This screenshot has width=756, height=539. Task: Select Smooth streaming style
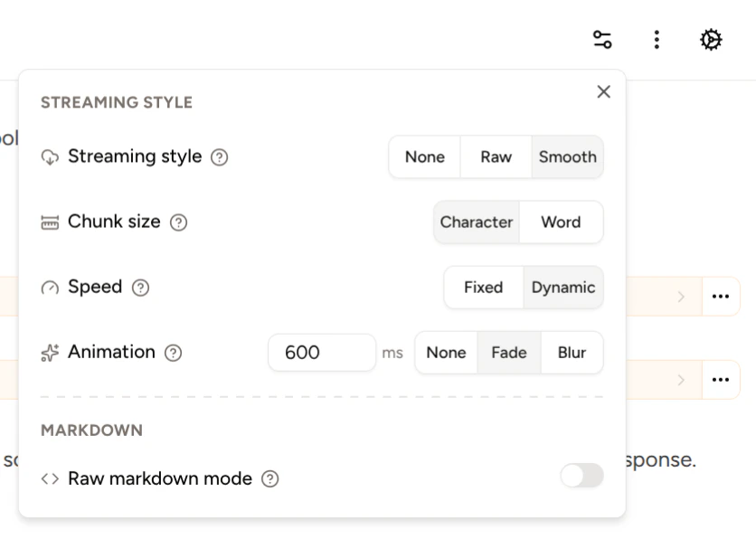coord(568,156)
